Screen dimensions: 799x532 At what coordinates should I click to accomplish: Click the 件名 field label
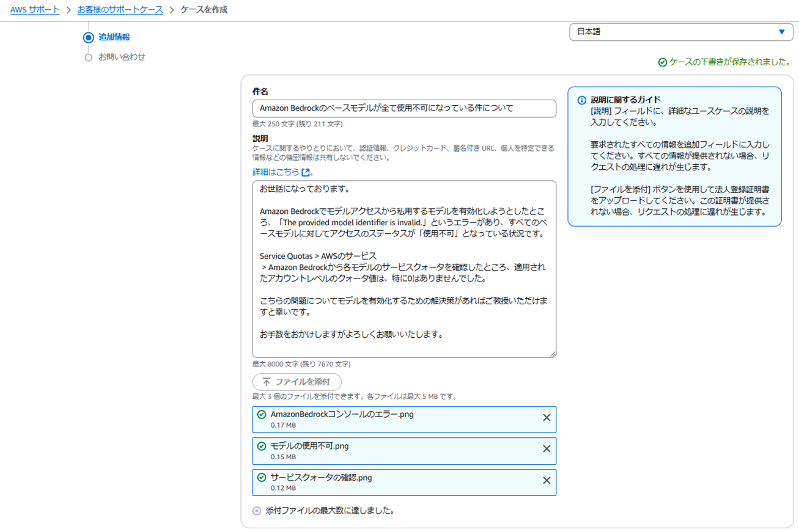260,92
